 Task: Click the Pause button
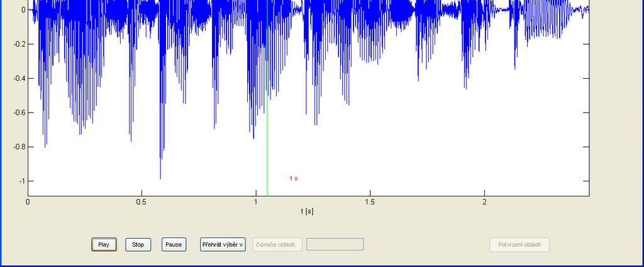[x=174, y=244]
